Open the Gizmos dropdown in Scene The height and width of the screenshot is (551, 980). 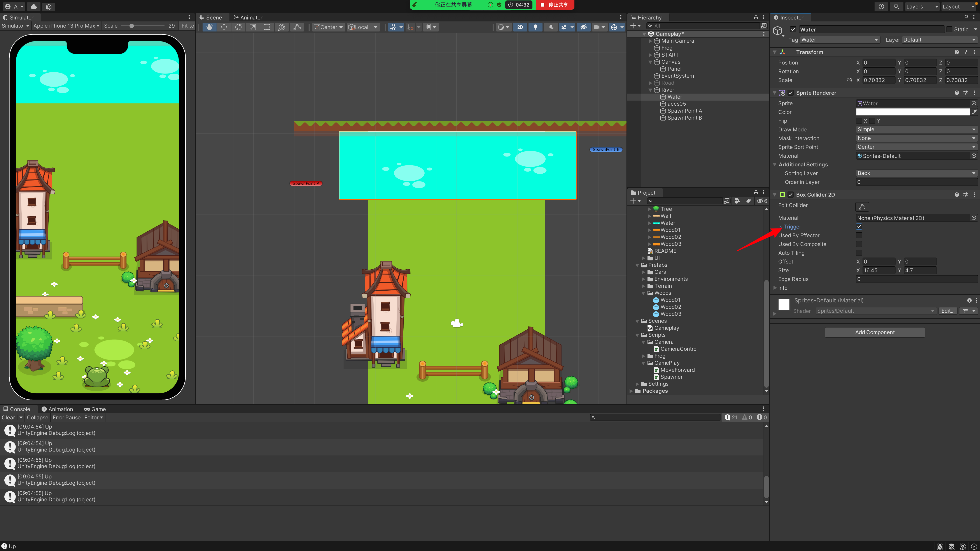(x=622, y=27)
